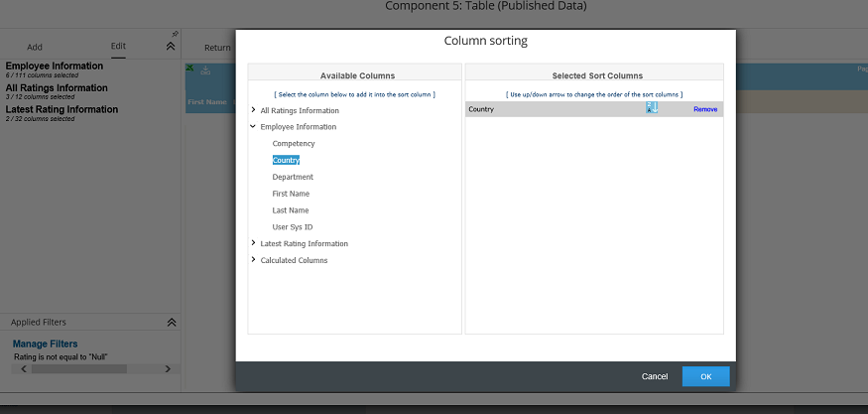The image size is (868, 414).
Task: Click the First Name table header in background
Action: click(207, 102)
